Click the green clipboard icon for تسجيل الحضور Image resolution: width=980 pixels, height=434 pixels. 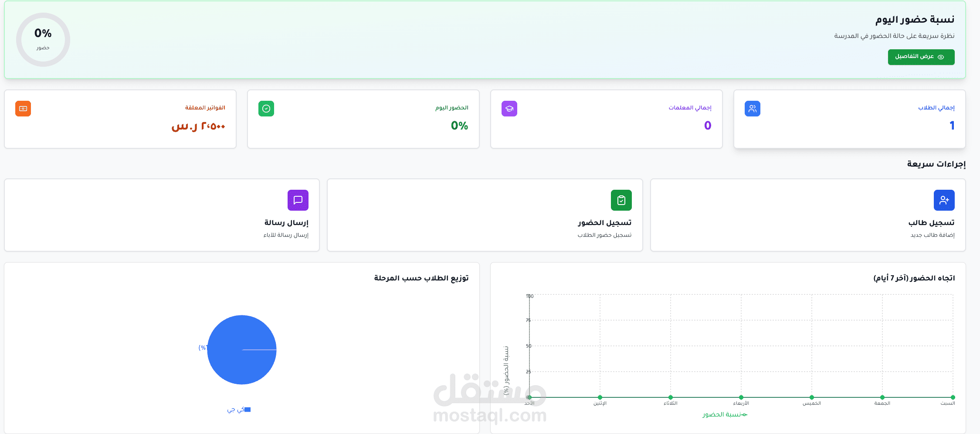tap(621, 200)
